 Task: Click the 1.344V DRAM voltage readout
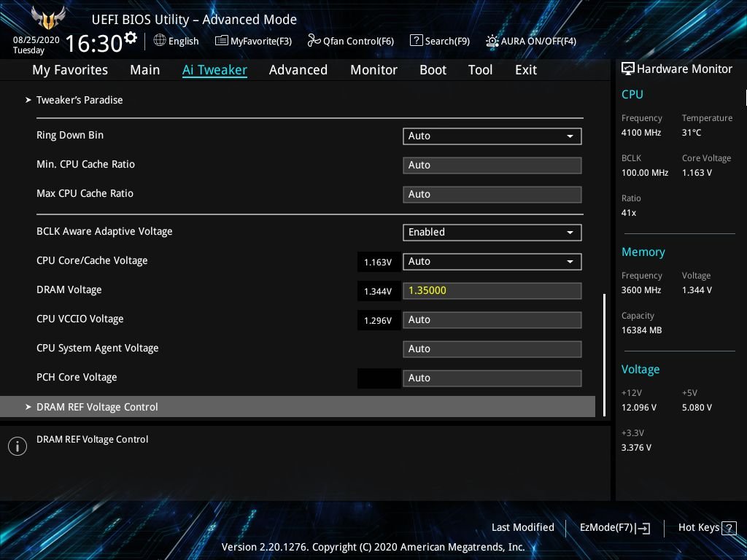pos(378,292)
